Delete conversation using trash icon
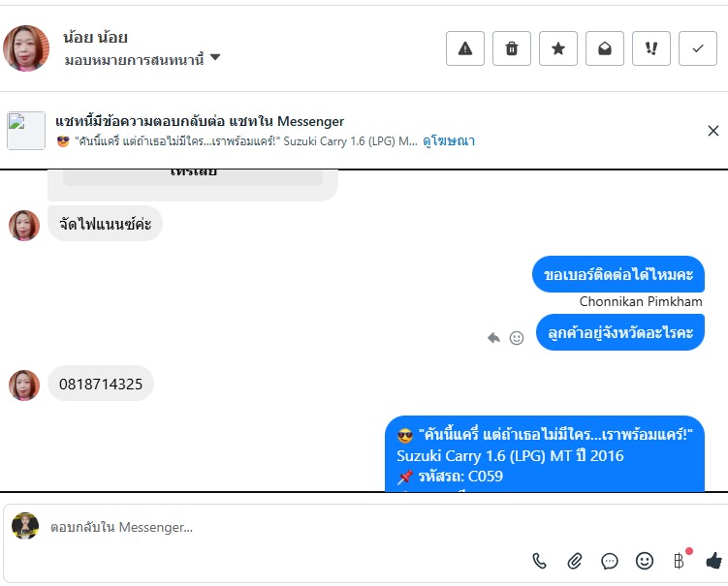This screenshot has height=586, width=728. point(512,48)
